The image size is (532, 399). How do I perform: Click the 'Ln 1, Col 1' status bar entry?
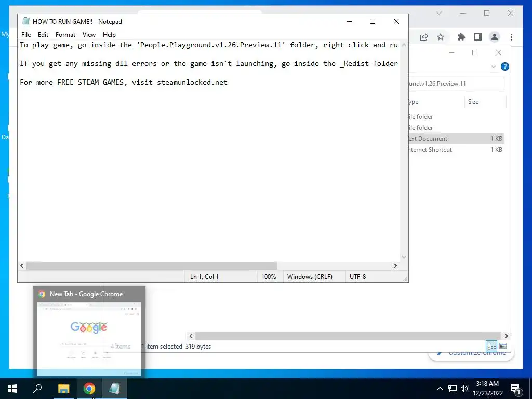coord(204,276)
